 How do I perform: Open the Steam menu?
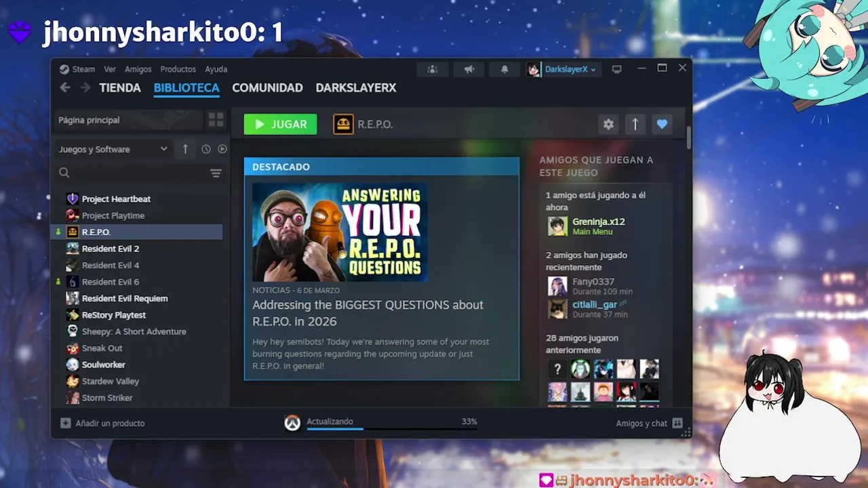[83, 69]
